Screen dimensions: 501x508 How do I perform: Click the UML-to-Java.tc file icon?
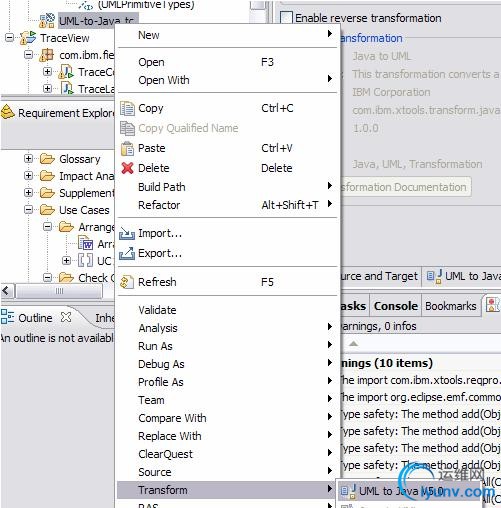point(47,21)
